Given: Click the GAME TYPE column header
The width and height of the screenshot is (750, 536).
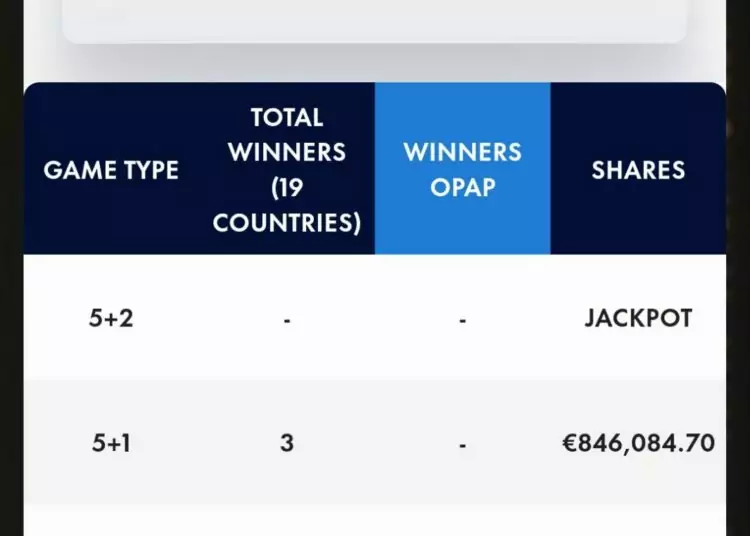Looking at the screenshot, I should [111, 170].
